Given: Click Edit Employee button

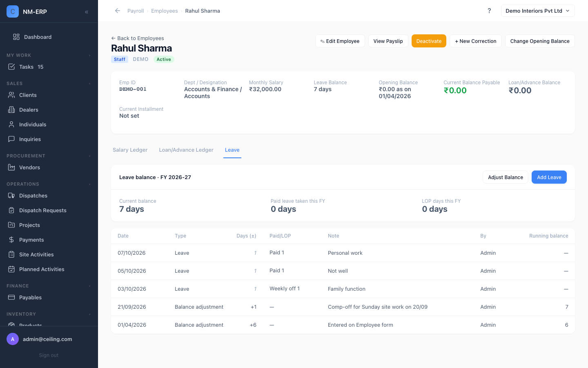Looking at the screenshot, I should pos(340,41).
